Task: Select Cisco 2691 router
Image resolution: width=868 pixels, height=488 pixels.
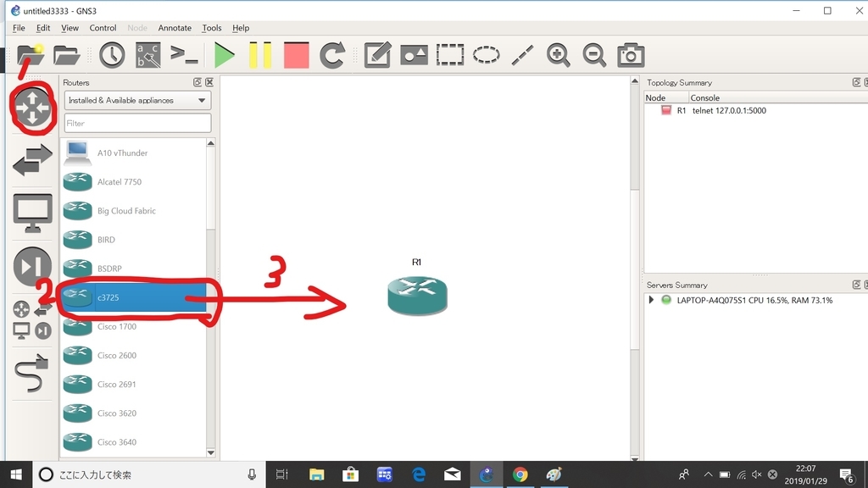Action: click(x=133, y=384)
